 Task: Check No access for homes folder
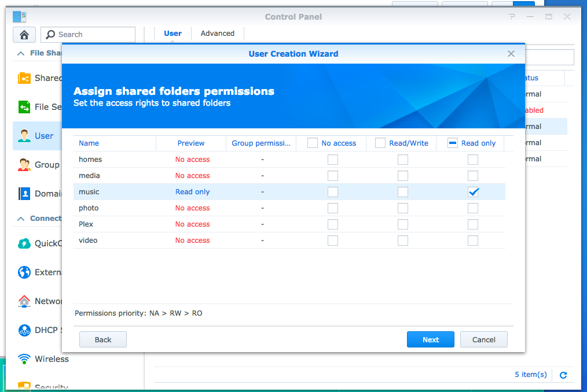[x=333, y=160]
